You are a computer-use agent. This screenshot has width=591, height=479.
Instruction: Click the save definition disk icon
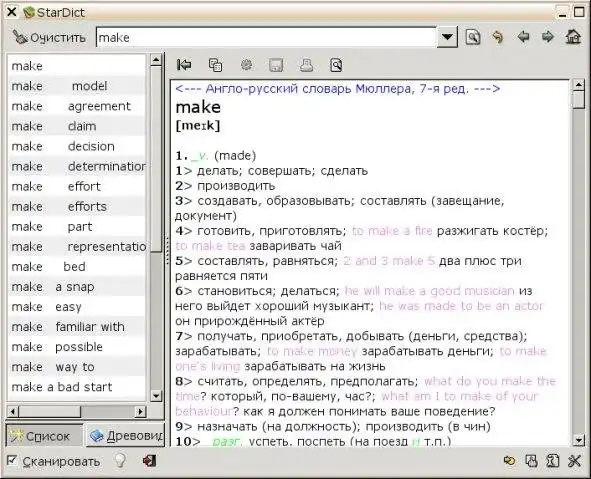[276, 65]
